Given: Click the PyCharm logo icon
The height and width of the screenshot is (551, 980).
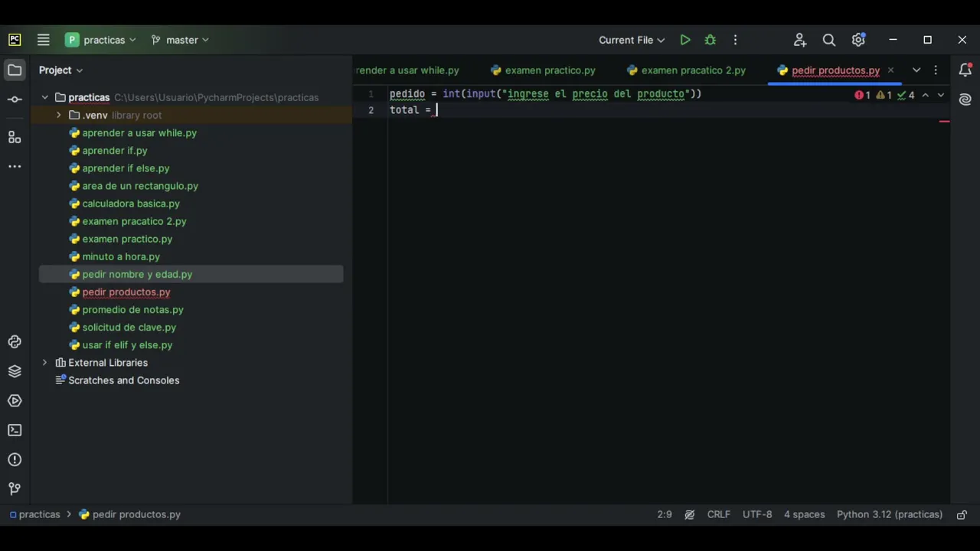Looking at the screenshot, I should [15, 40].
